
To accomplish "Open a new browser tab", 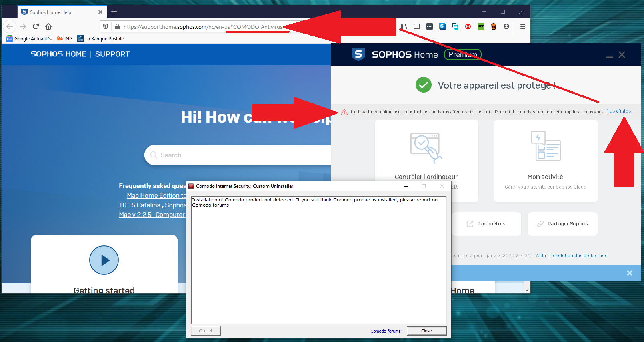I will 114,12.
